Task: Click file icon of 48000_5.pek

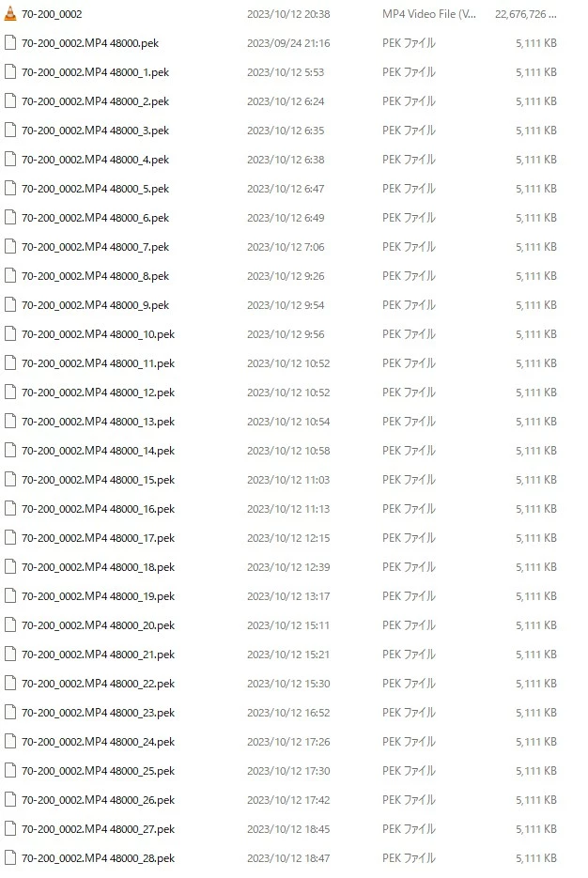Action: 10,189
